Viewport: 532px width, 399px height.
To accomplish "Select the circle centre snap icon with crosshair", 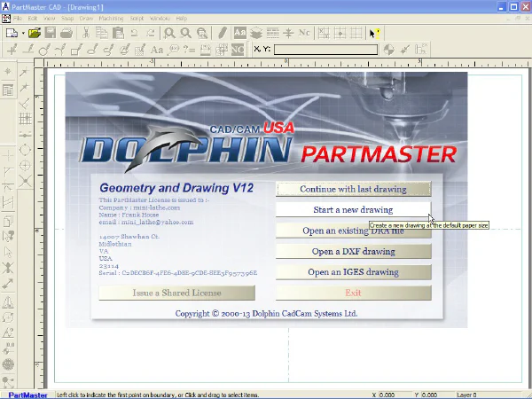I will 25,166.
